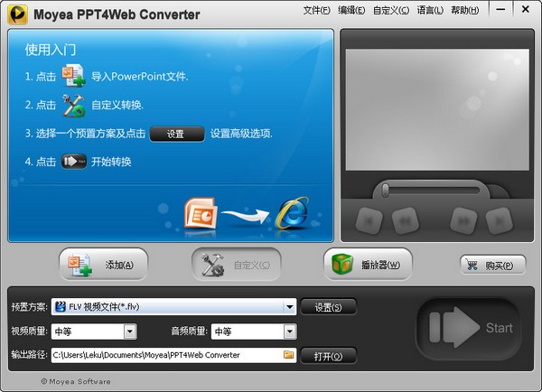Click the 输出路径 output path field

click(x=173, y=355)
